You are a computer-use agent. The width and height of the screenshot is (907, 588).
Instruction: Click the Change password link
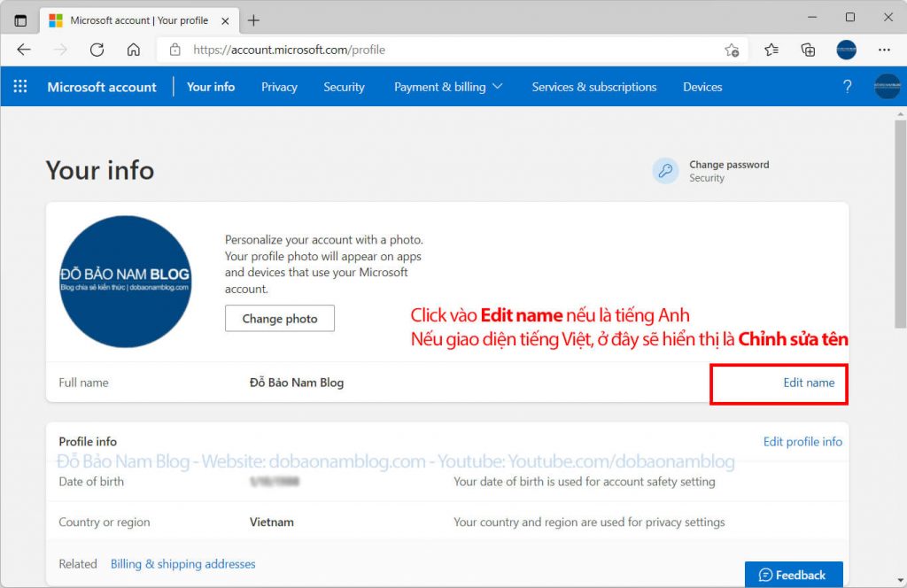tap(729, 165)
